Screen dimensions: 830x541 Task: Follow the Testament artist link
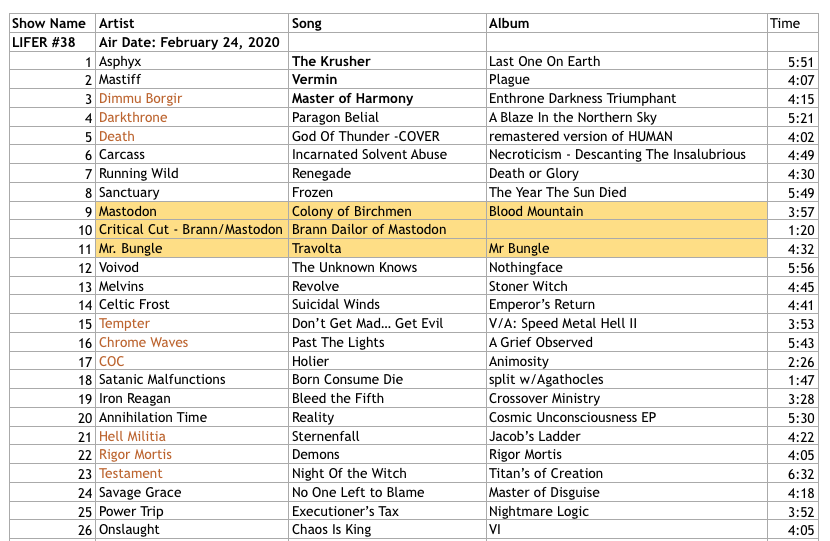[130, 474]
